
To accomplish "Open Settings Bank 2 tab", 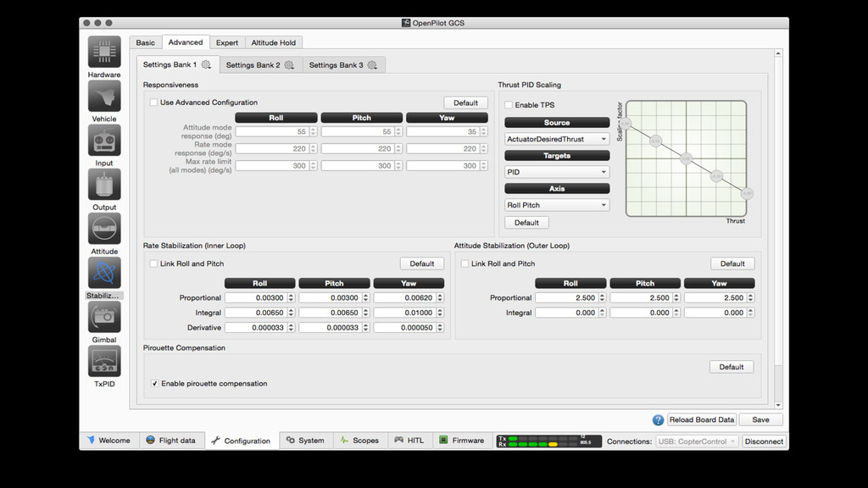I will point(258,65).
